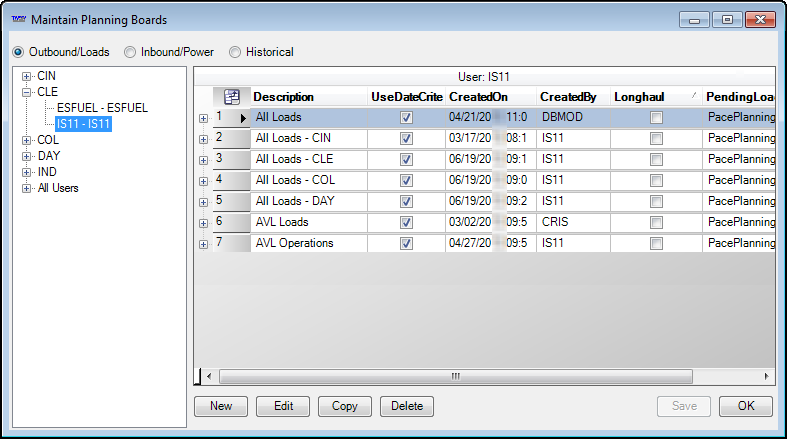Sort by the Longhaul column header
Screen dimensions: 787x439
click(656, 97)
